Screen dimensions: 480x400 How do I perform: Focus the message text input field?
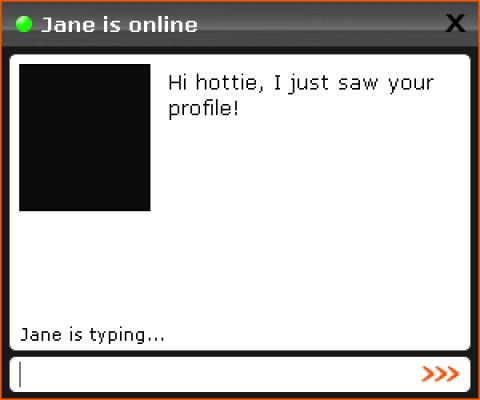point(240,375)
